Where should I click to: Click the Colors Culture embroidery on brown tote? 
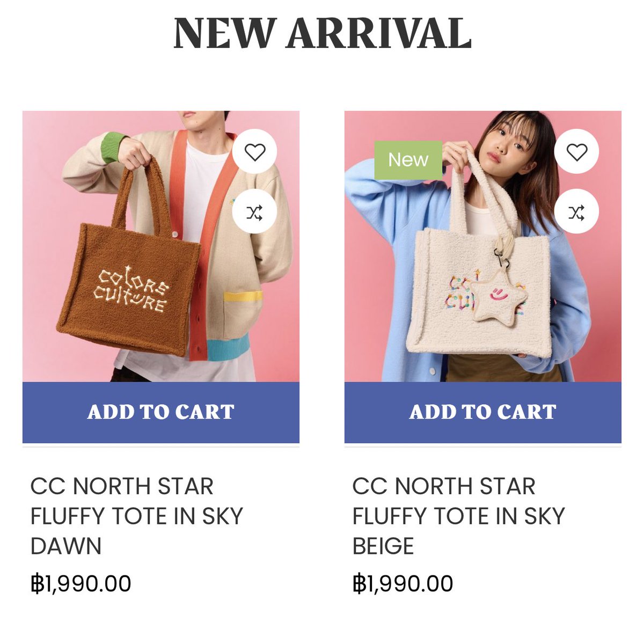131,290
